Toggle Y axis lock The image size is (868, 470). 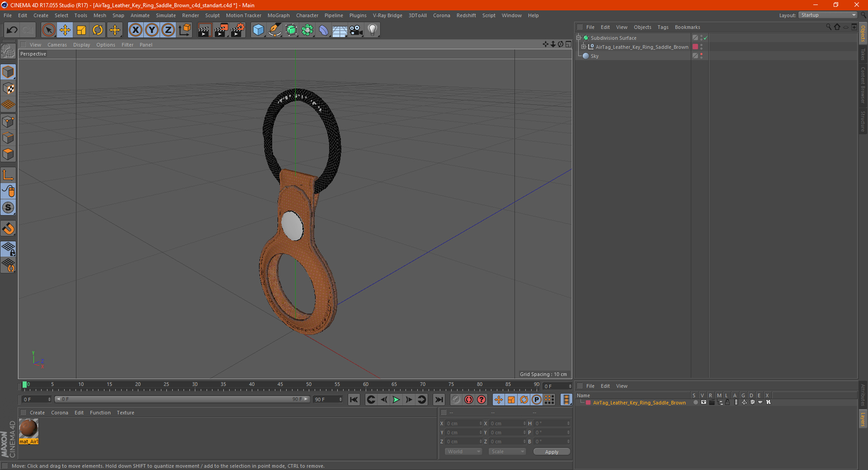click(152, 30)
